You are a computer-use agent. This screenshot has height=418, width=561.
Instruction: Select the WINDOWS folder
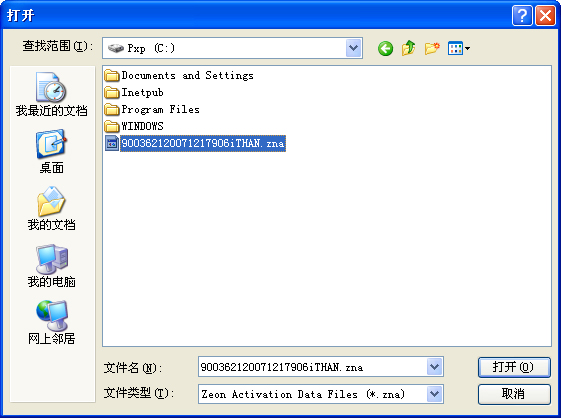pos(134,126)
